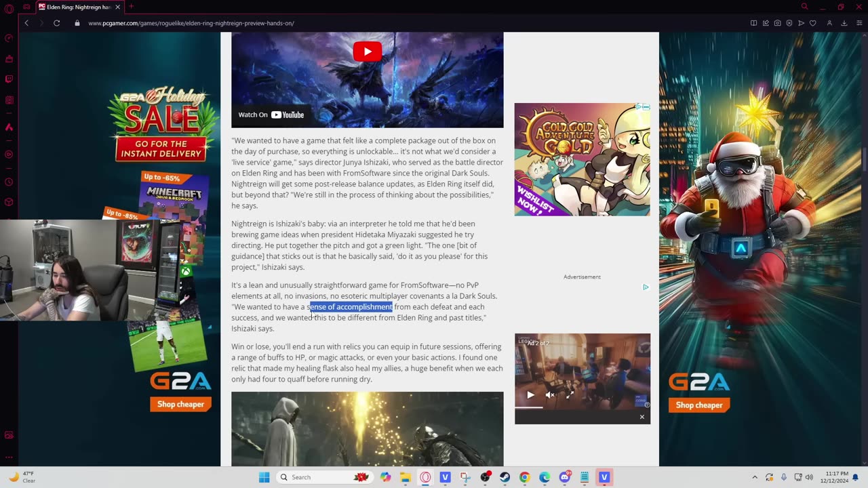The width and height of the screenshot is (868, 488).
Task: Go forward to the next page
Action: click(x=41, y=23)
